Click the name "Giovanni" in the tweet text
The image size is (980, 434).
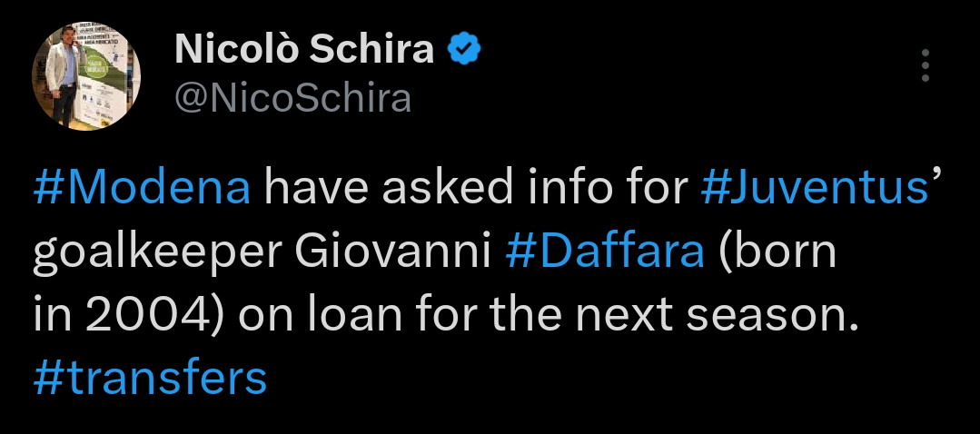point(392,251)
